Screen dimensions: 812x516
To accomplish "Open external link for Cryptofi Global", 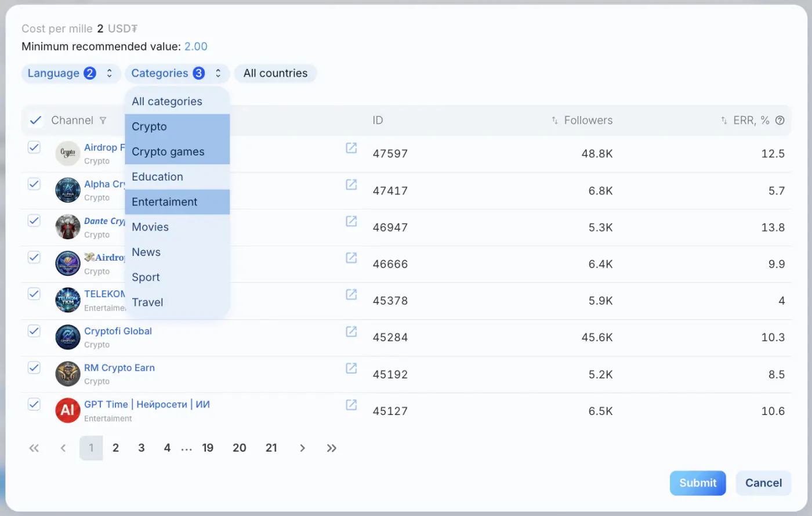I will (351, 331).
